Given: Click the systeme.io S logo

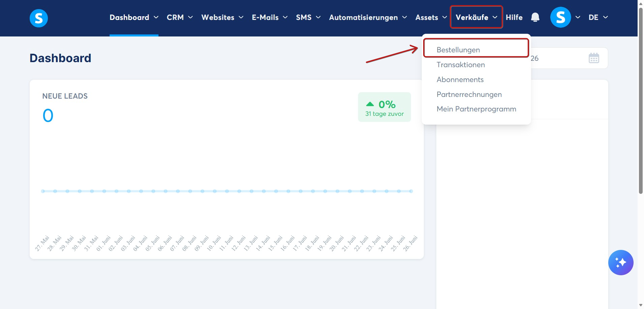Looking at the screenshot, I should tap(39, 18).
